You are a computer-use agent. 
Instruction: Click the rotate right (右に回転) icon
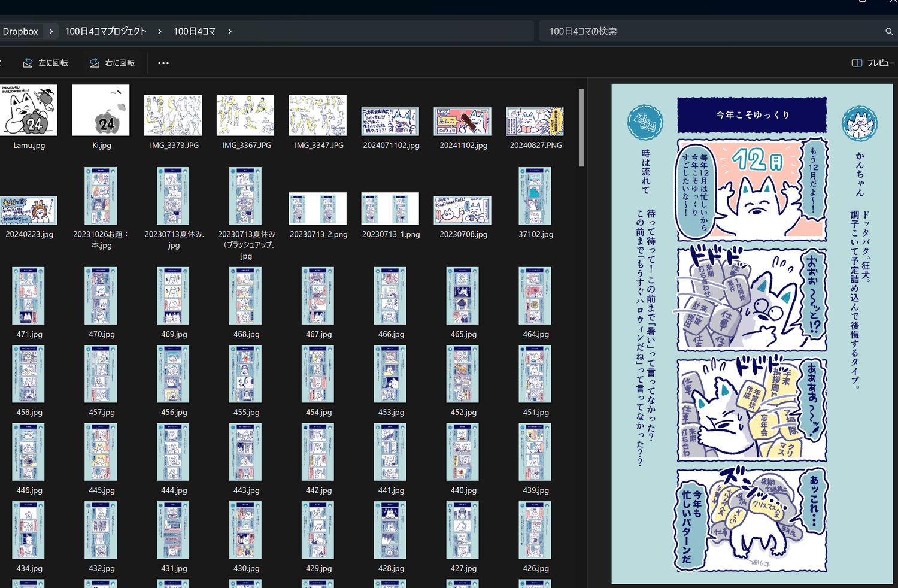pos(95,63)
